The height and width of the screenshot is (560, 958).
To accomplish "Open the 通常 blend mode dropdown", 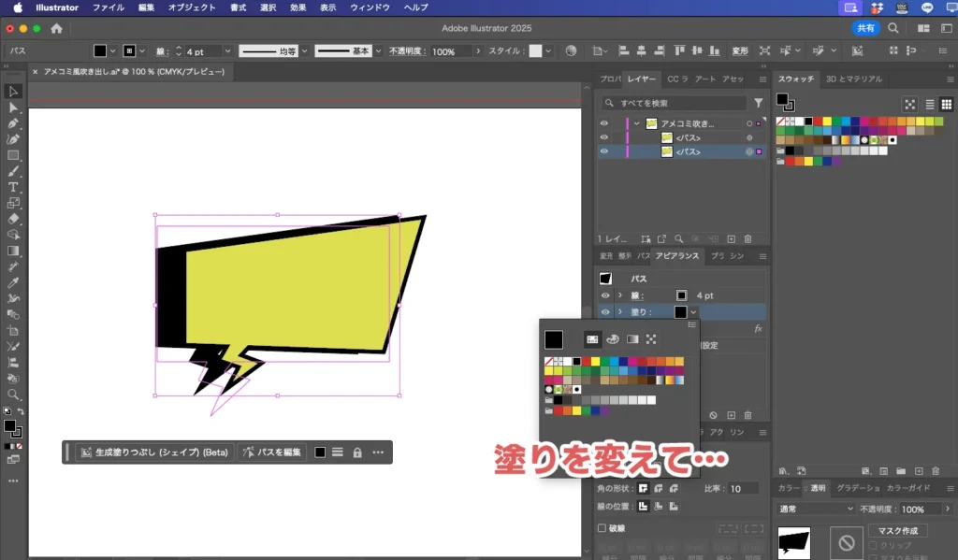I will pyautogui.click(x=817, y=509).
